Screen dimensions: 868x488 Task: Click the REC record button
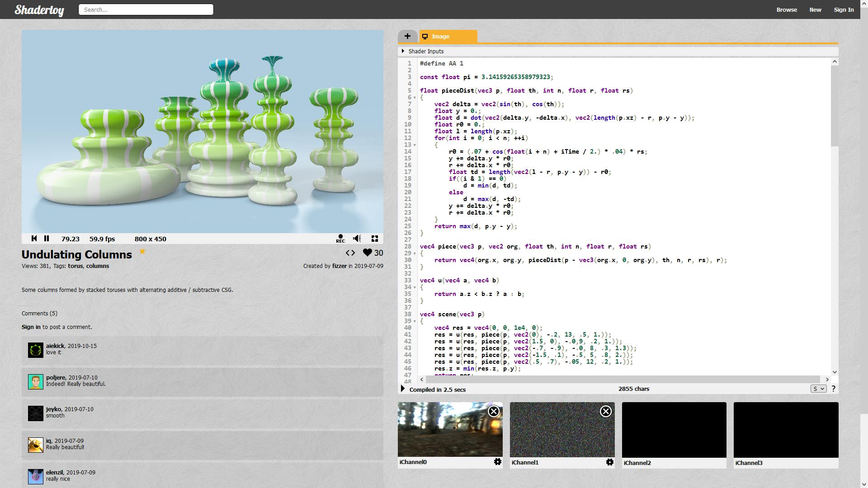click(340, 239)
